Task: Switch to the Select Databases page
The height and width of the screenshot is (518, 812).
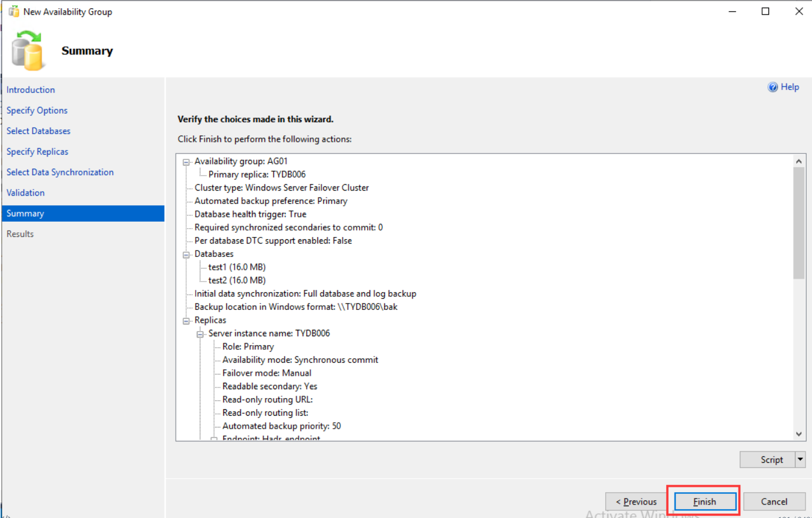Action: click(x=38, y=131)
